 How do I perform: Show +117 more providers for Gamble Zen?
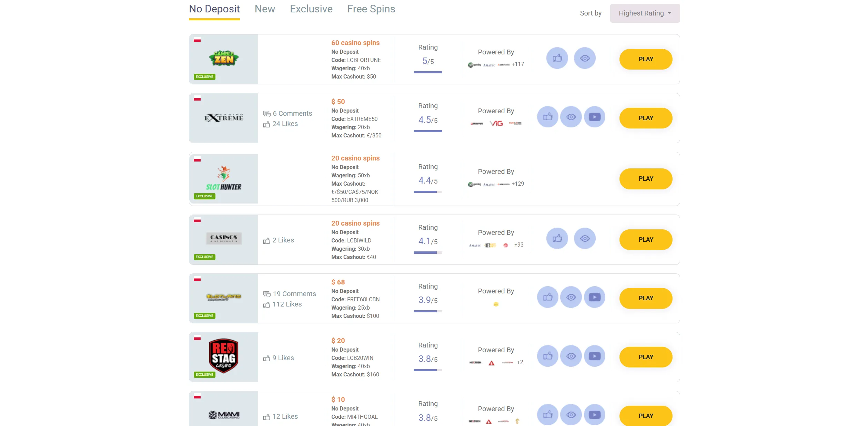[x=518, y=64]
